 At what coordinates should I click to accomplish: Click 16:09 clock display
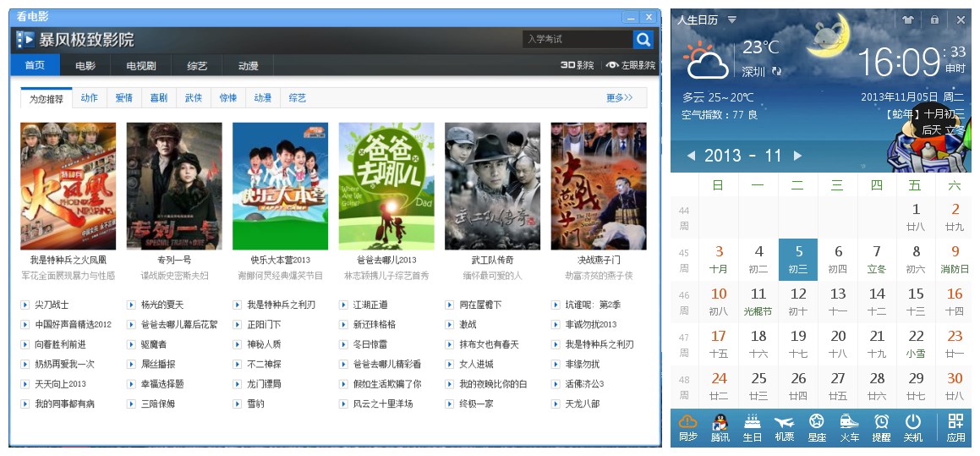coord(900,61)
